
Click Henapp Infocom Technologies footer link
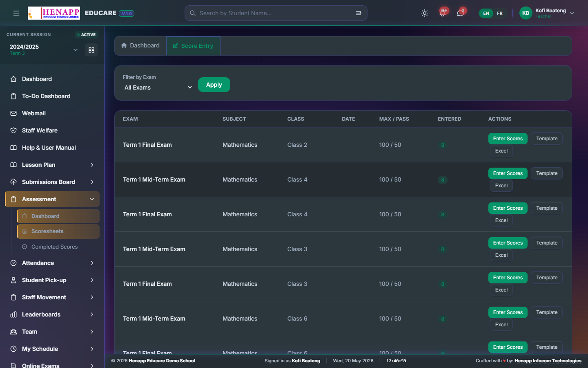548,361
